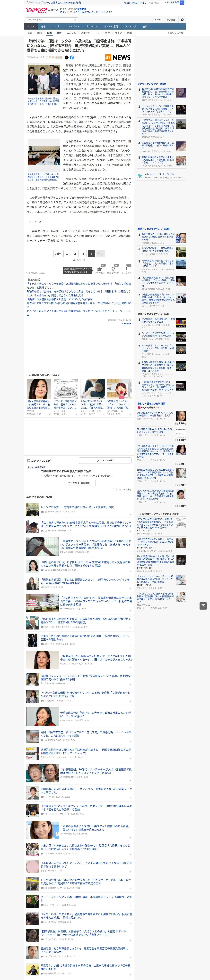Screen dimensions: 210x980
Task: Click the blue top-bar search button
Action: [182, 3]
